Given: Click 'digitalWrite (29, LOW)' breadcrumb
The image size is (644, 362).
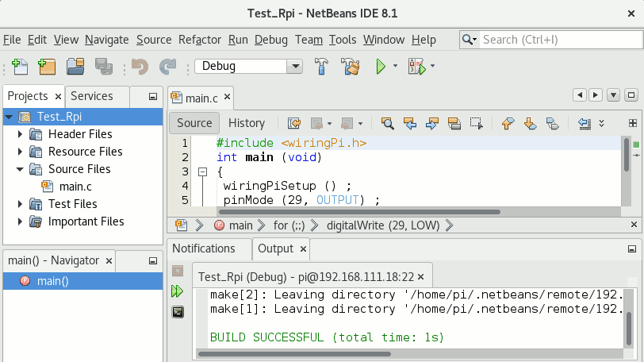Looking at the screenshot, I should tap(383, 225).
